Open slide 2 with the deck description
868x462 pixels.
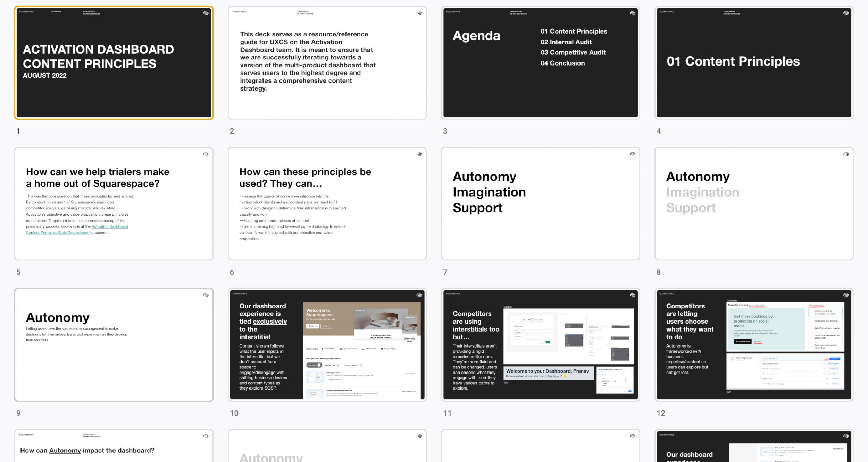click(x=327, y=63)
